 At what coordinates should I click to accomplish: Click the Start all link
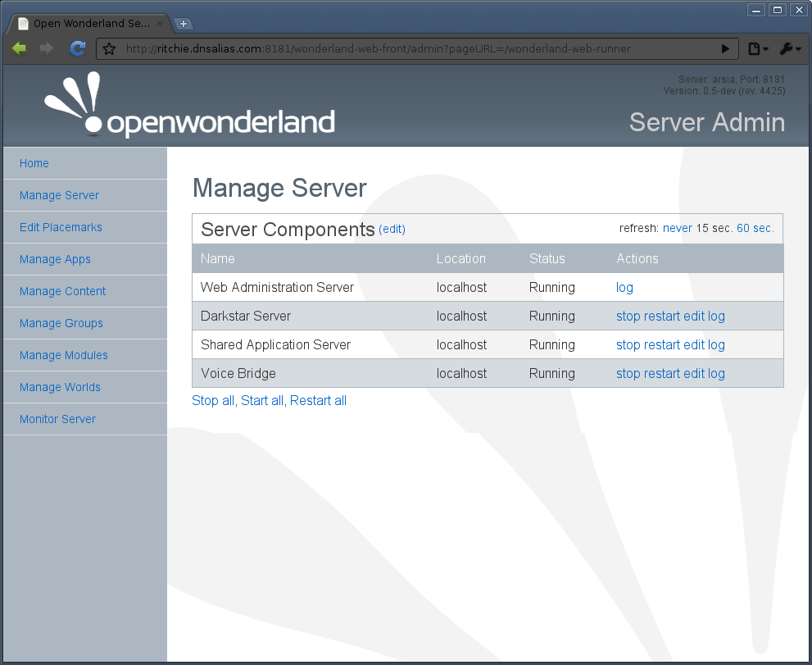(x=262, y=401)
